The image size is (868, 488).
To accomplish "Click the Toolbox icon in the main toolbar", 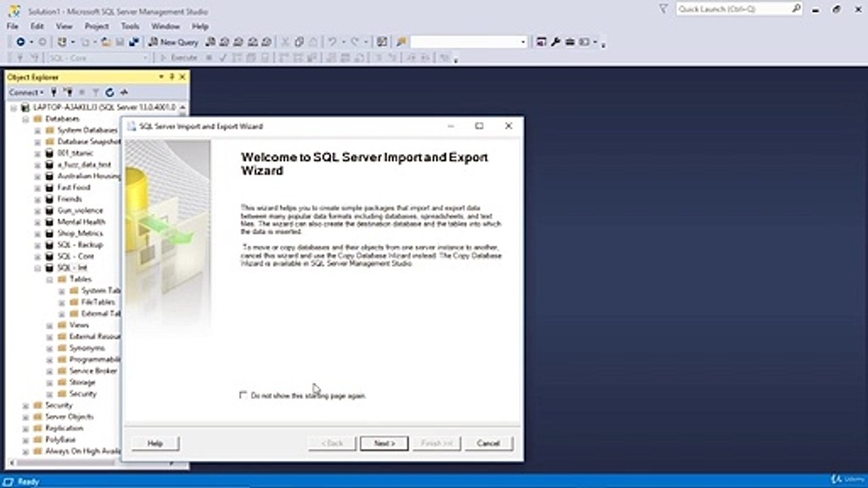I will pos(570,42).
